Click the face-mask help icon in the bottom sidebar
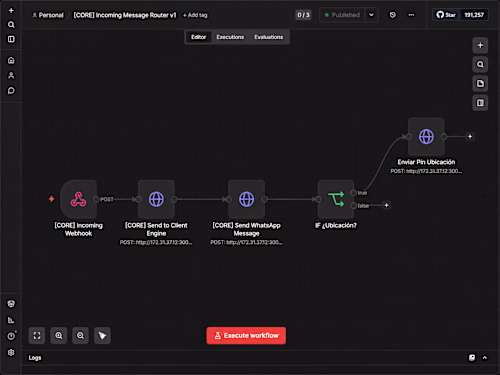Viewport: 500px width, 375px height. tap(11, 304)
